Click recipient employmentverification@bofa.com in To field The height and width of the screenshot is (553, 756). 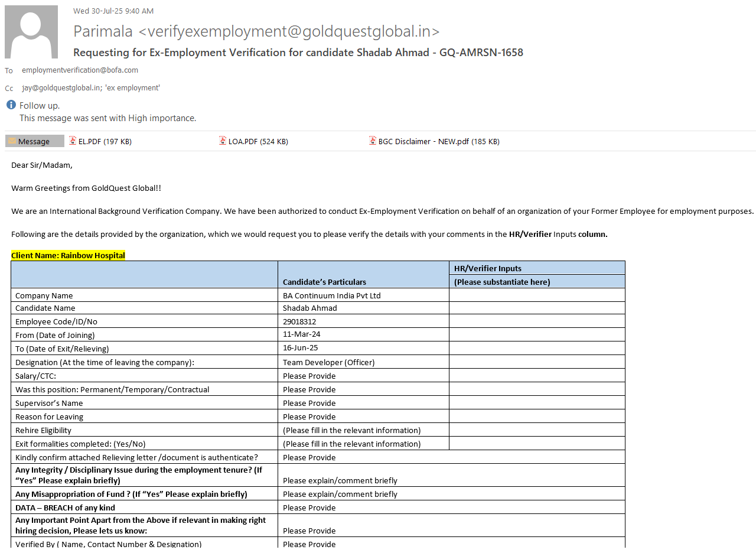tap(80, 70)
